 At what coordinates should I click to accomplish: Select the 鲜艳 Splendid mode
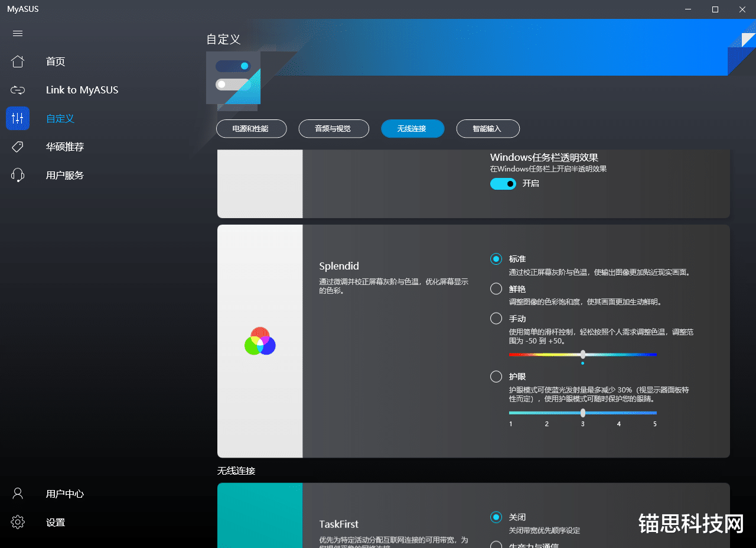496,288
